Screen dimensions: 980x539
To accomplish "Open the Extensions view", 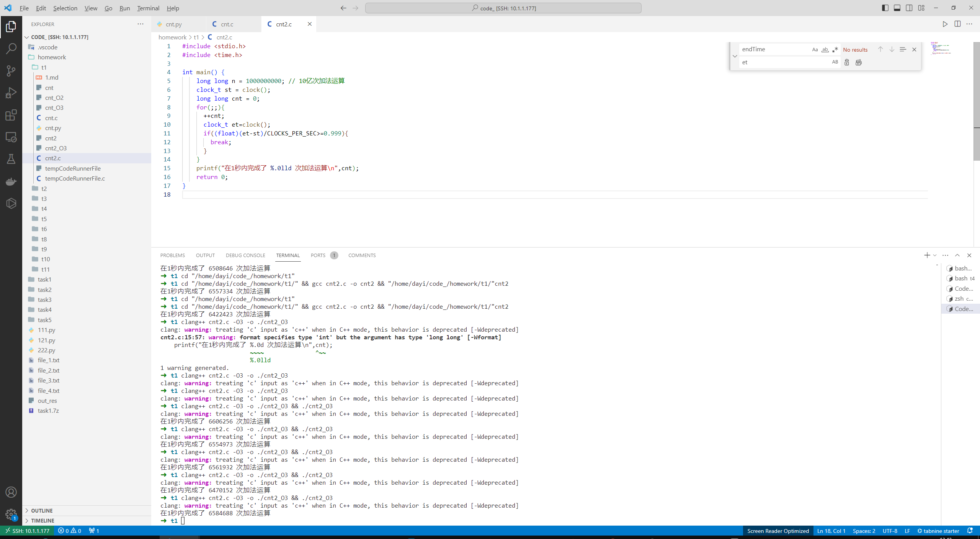I will coord(11,115).
